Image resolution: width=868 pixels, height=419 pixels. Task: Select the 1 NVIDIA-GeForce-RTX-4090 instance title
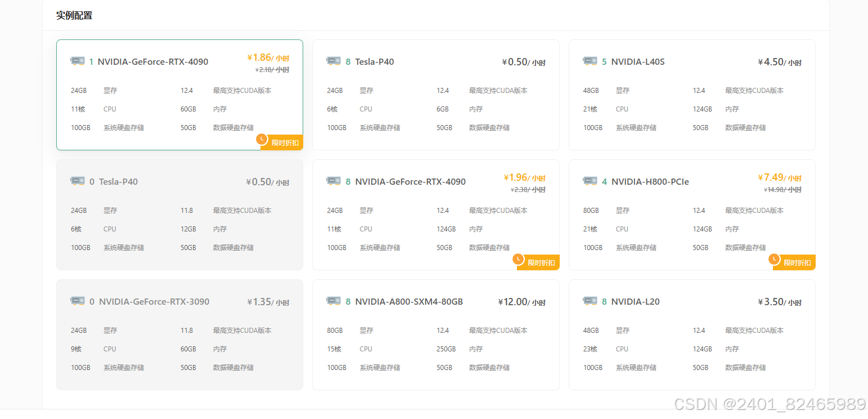pos(149,62)
